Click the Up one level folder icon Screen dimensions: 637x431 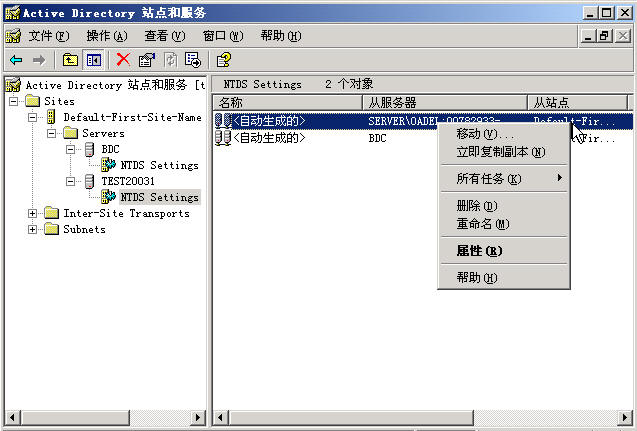click(70, 60)
